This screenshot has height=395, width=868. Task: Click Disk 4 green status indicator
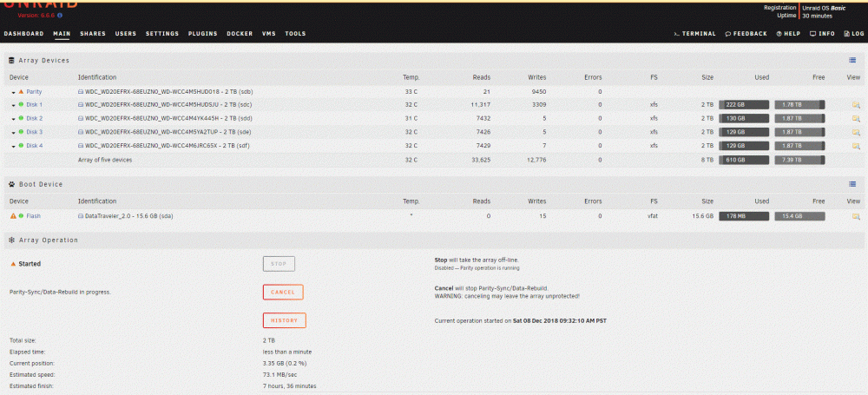tap(21, 145)
